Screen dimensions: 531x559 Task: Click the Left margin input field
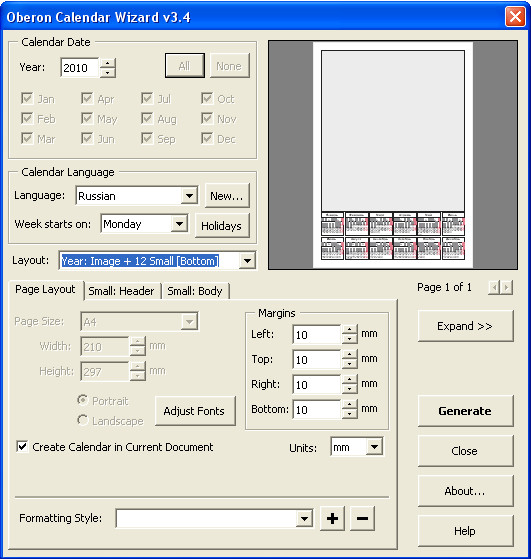[317, 334]
